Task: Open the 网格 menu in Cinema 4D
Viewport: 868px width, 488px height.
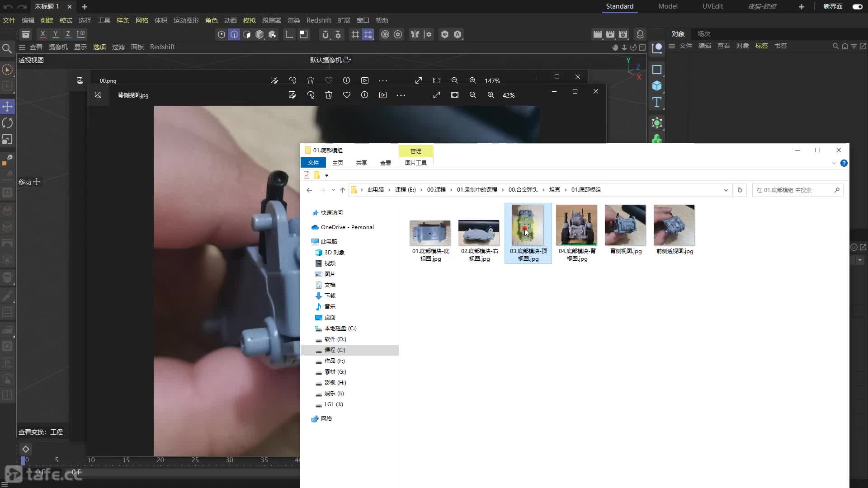Action: click(x=142, y=20)
